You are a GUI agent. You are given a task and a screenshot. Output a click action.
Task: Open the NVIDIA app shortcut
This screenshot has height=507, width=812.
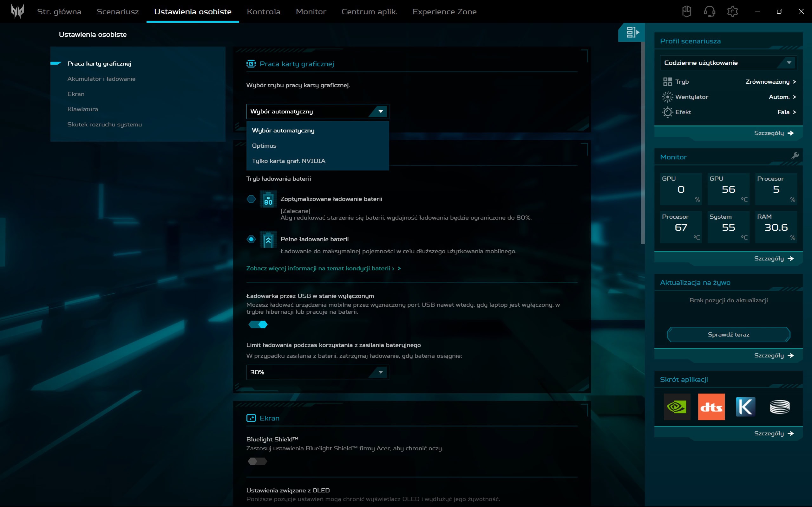pos(677,407)
